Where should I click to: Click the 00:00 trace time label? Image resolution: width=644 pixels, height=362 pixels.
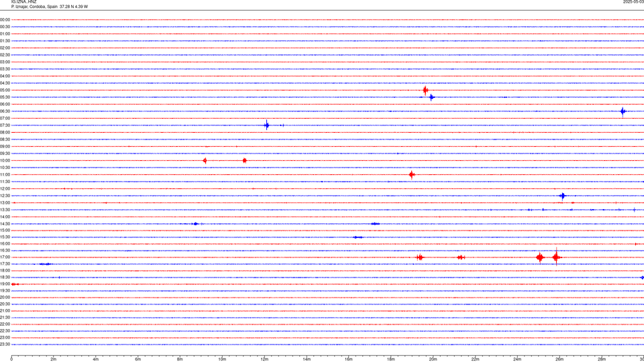click(x=5, y=19)
